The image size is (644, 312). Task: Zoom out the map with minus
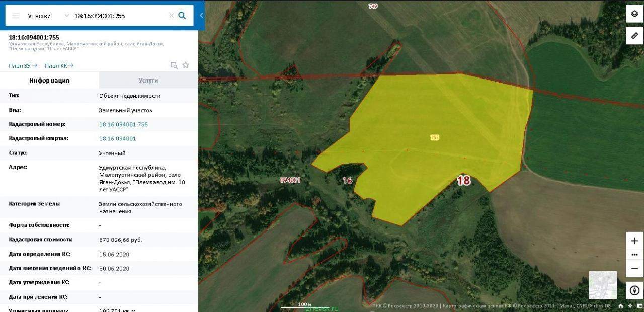coord(634,268)
